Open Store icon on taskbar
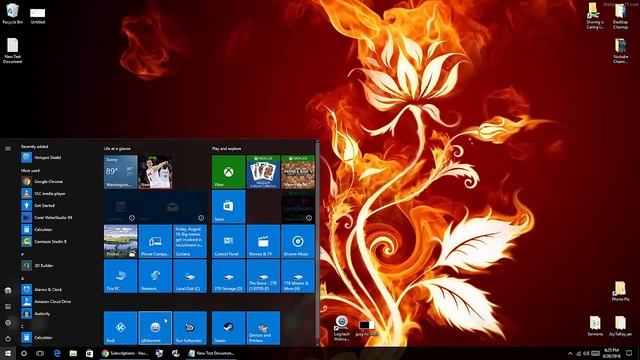640x360 pixels. click(x=89, y=353)
